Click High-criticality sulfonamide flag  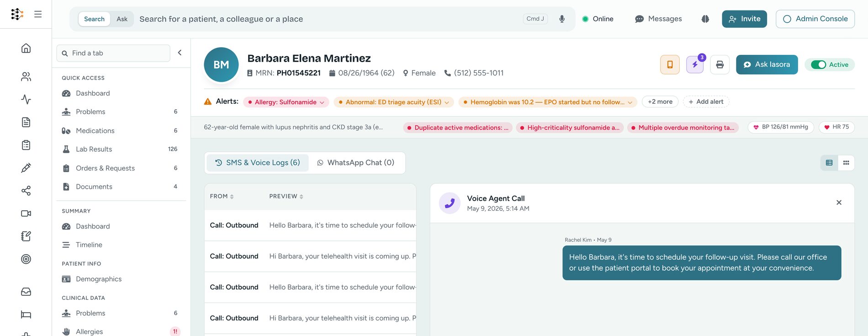pos(570,128)
